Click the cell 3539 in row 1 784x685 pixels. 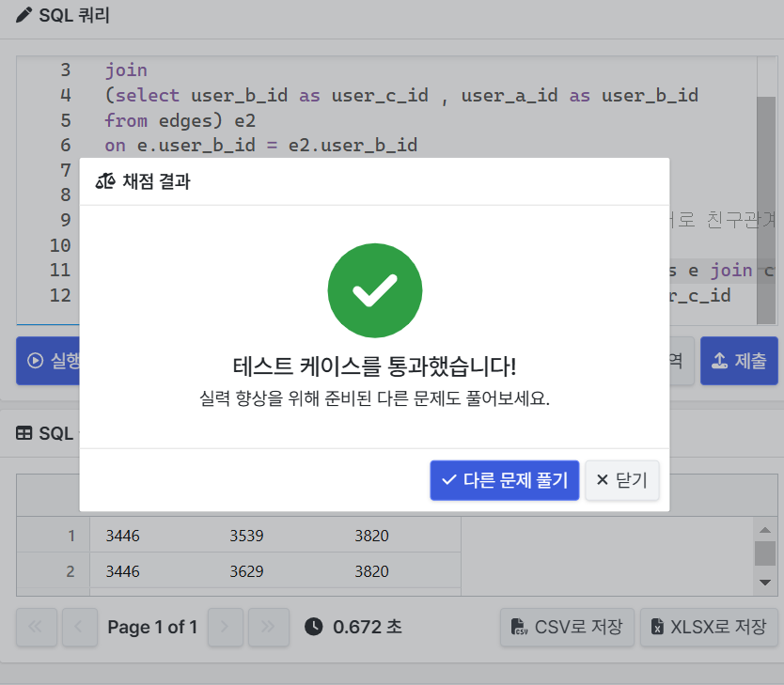(246, 536)
